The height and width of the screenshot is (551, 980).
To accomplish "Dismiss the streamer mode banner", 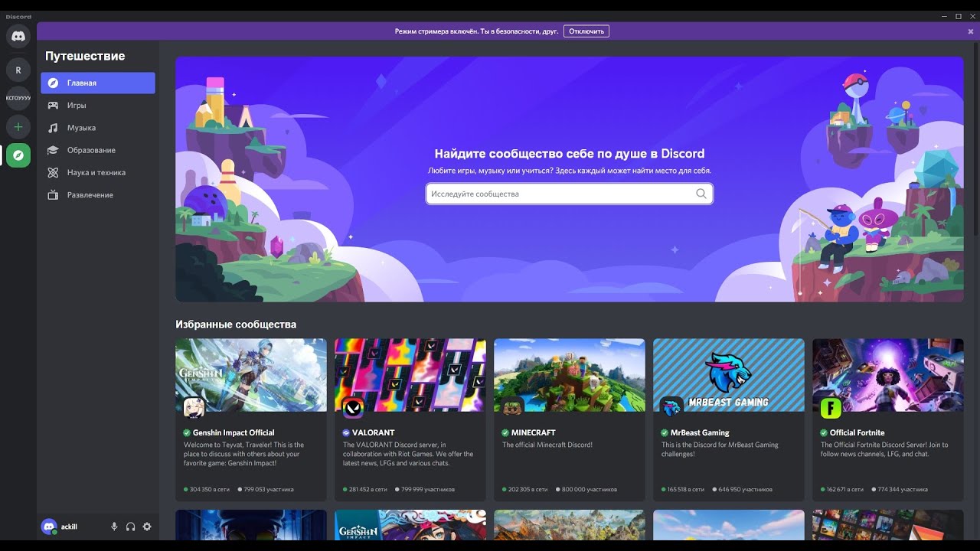I will (x=971, y=31).
